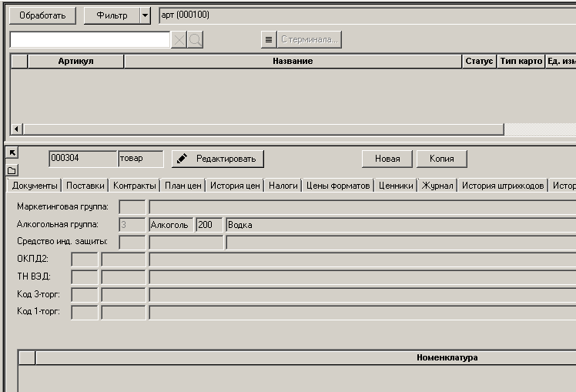Click the clear search X icon
Screen dimensions: 576x392
pyautogui.click(x=179, y=39)
